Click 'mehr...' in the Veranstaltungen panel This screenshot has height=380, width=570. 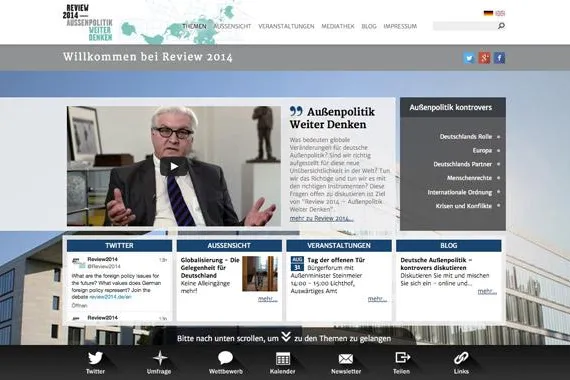coord(377,299)
